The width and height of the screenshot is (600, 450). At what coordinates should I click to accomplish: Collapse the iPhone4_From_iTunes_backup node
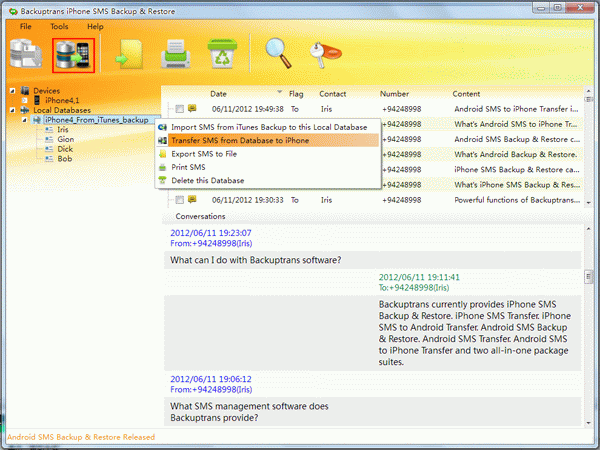(x=24, y=120)
